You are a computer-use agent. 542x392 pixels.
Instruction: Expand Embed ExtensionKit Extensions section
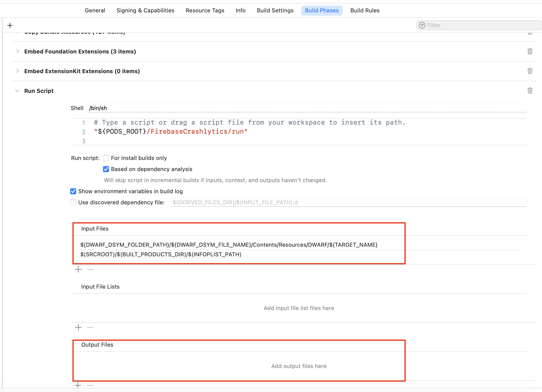pyautogui.click(x=17, y=71)
